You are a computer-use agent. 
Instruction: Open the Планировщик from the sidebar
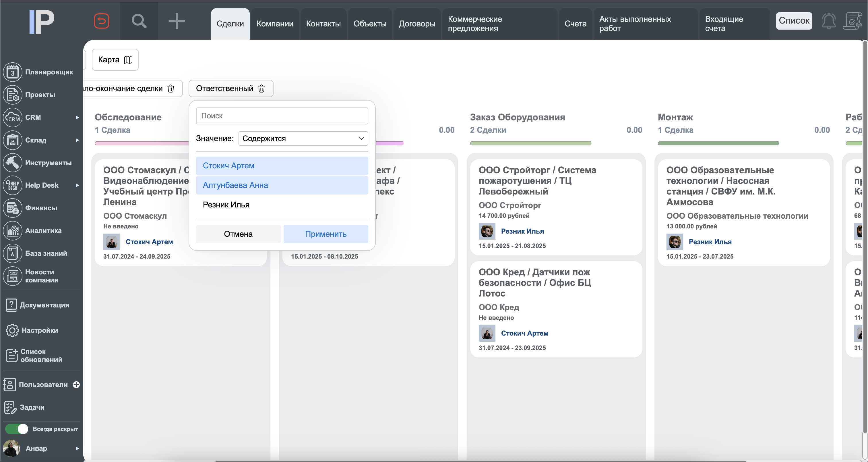click(41, 72)
